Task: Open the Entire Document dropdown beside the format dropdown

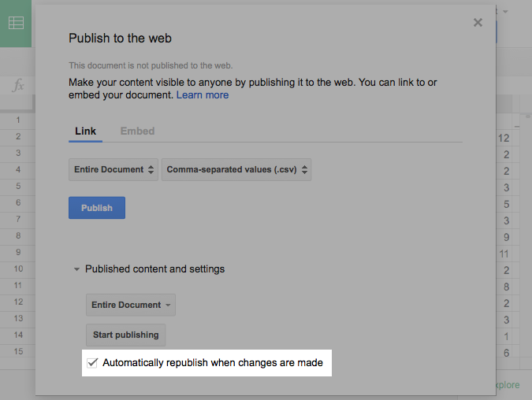Action: point(113,169)
